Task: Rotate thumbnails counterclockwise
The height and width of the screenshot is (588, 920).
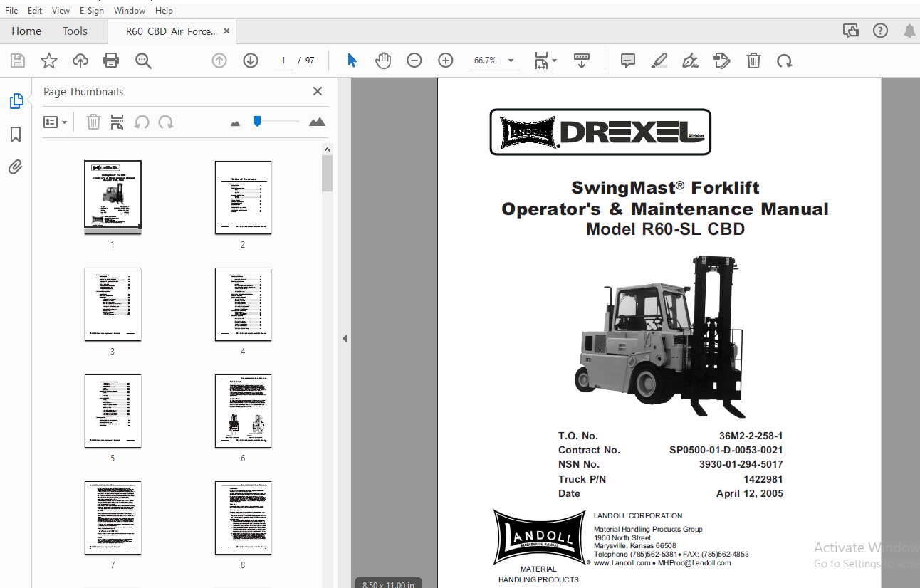Action: (x=142, y=122)
